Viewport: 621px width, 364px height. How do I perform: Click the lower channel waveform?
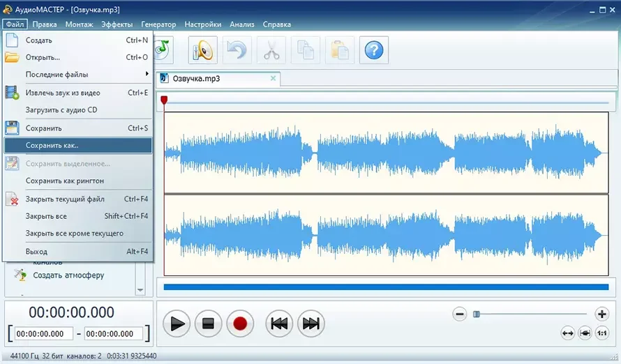[386, 235]
